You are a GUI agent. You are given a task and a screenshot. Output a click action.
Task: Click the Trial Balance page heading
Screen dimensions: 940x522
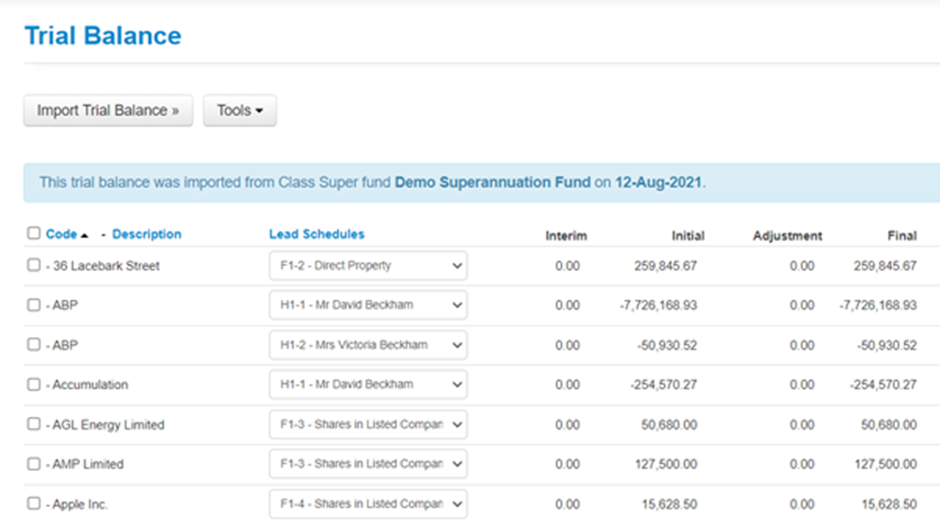tap(103, 36)
